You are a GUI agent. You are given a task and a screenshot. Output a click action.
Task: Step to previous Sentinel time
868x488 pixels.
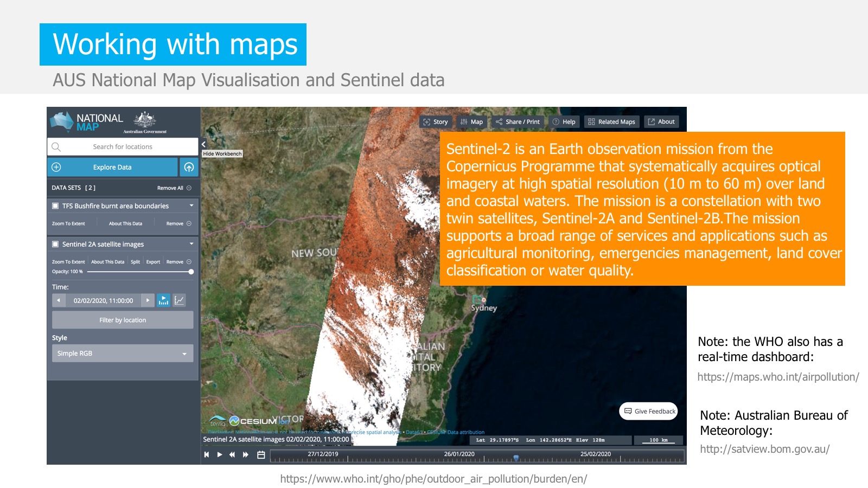[59, 300]
